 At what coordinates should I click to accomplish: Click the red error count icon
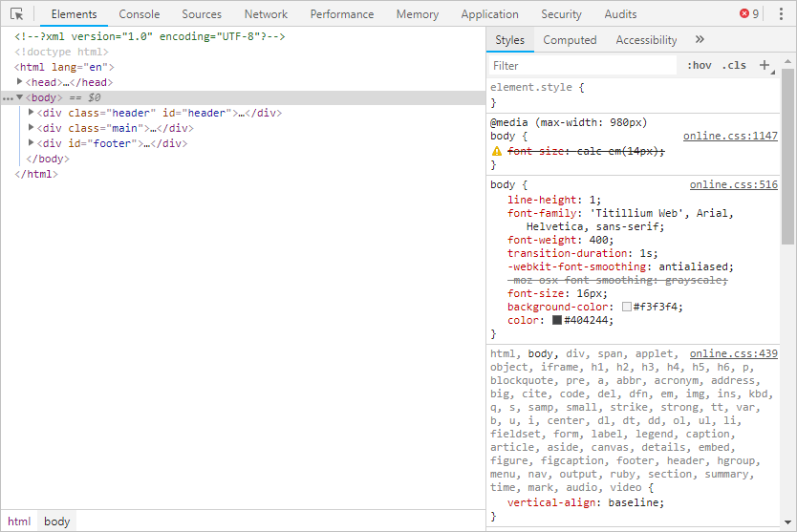pyautogui.click(x=744, y=14)
